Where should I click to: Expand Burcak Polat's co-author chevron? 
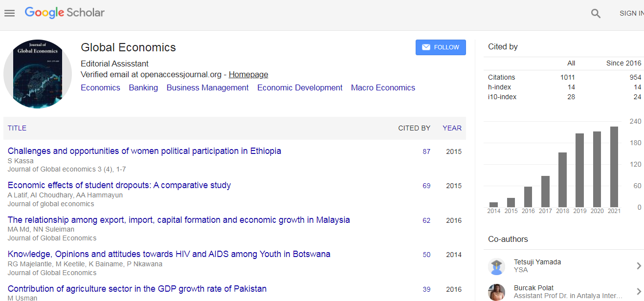tap(639, 292)
